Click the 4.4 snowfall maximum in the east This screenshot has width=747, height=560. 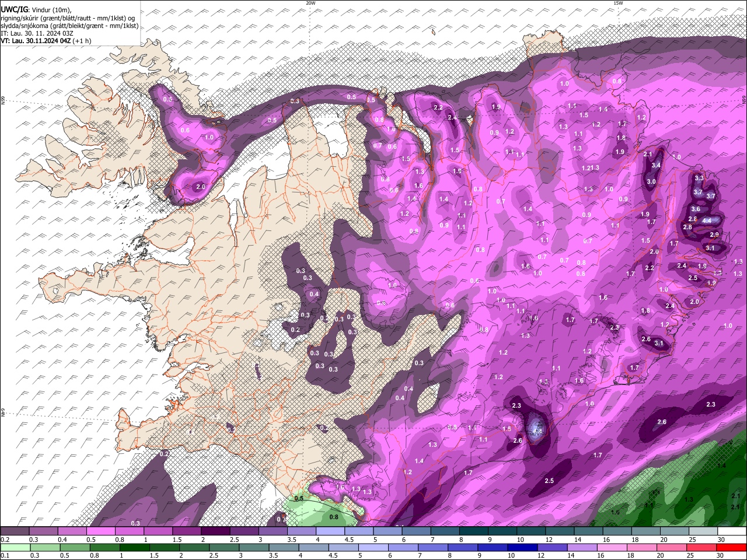tap(707, 220)
